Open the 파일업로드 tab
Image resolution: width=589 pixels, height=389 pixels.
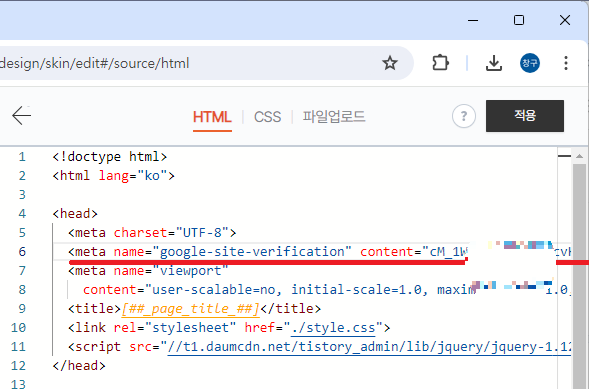pos(334,116)
